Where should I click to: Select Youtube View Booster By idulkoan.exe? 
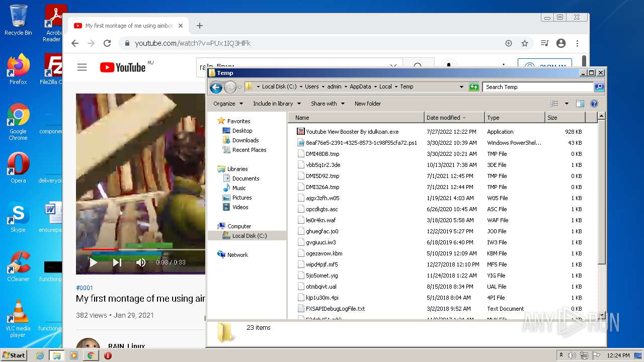coord(352,132)
